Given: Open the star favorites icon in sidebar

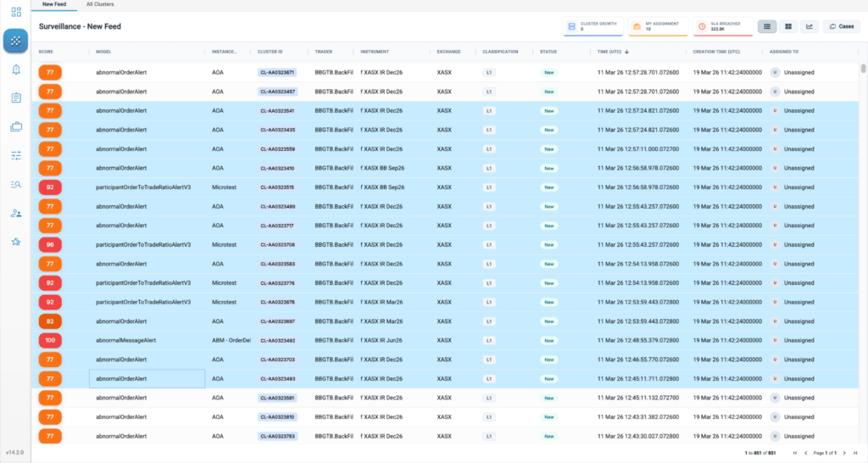Looking at the screenshot, I should click(x=16, y=242).
